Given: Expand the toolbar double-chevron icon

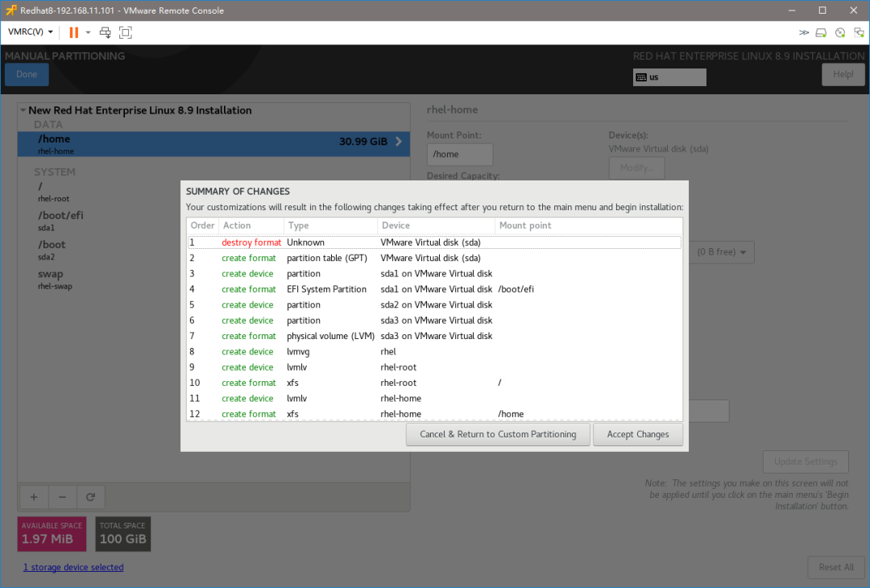Looking at the screenshot, I should point(803,33).
